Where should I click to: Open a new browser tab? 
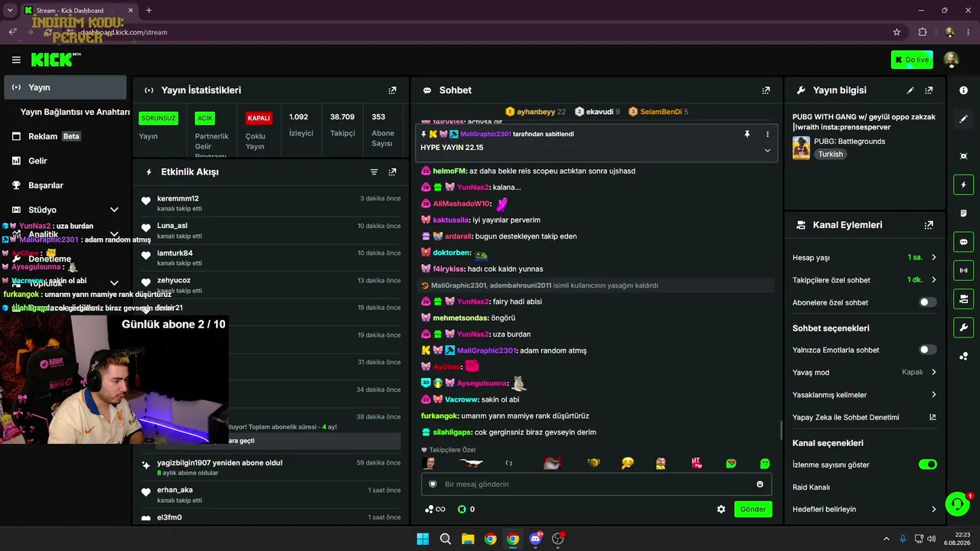pyautogui.click(x=149, y=11)
